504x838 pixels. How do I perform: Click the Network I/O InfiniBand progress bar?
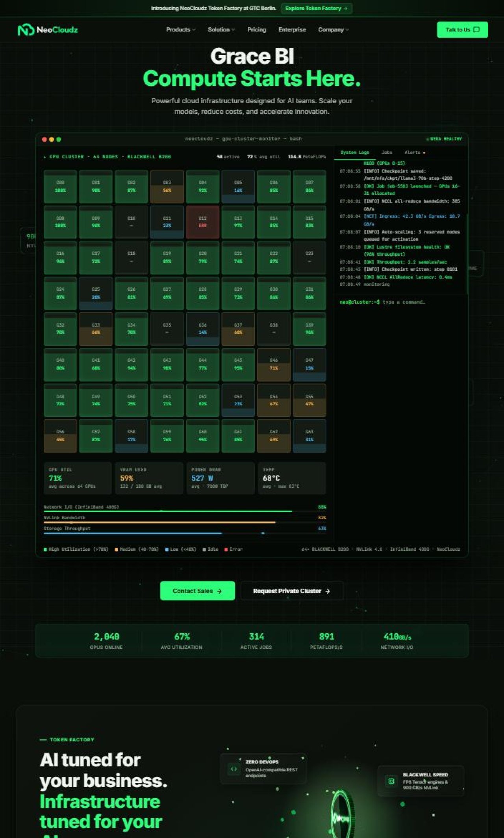pyautogui.click(x=185, y=511)
